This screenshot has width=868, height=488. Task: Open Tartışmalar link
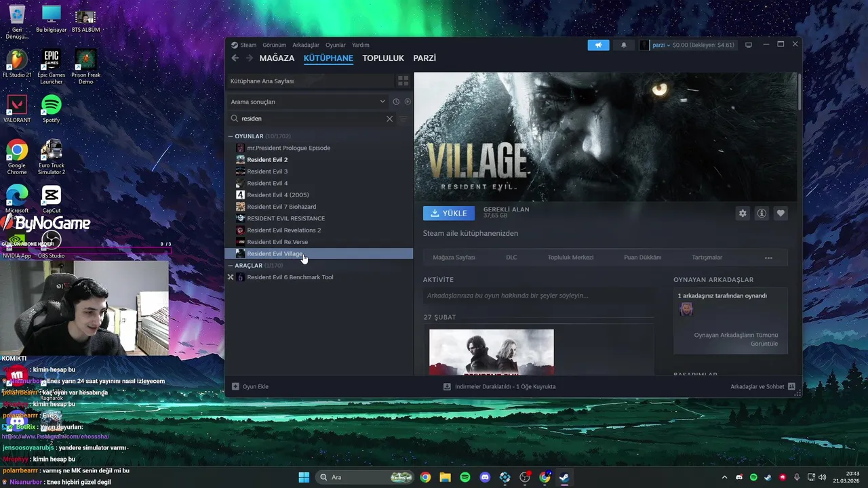[707, 258]
